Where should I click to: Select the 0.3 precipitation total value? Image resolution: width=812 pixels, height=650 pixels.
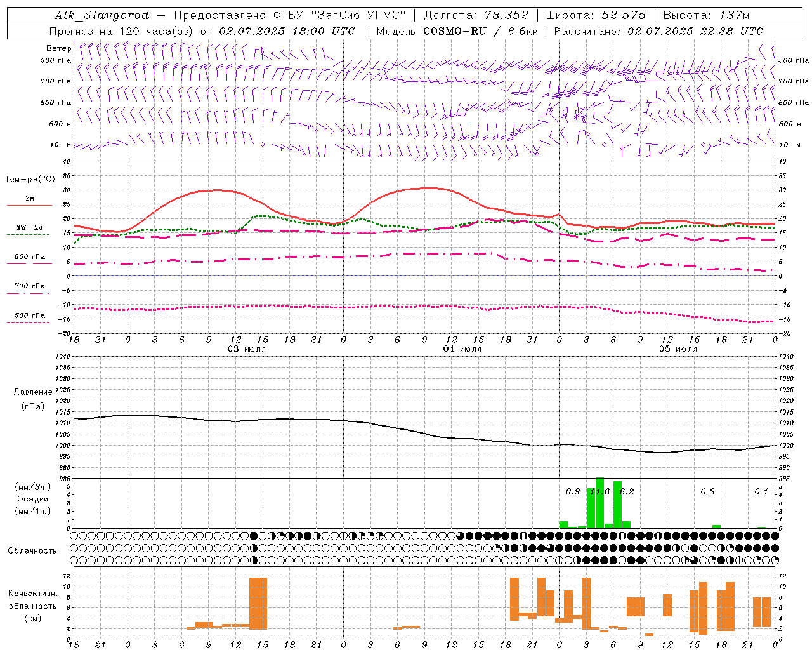(x=707, y=491)
